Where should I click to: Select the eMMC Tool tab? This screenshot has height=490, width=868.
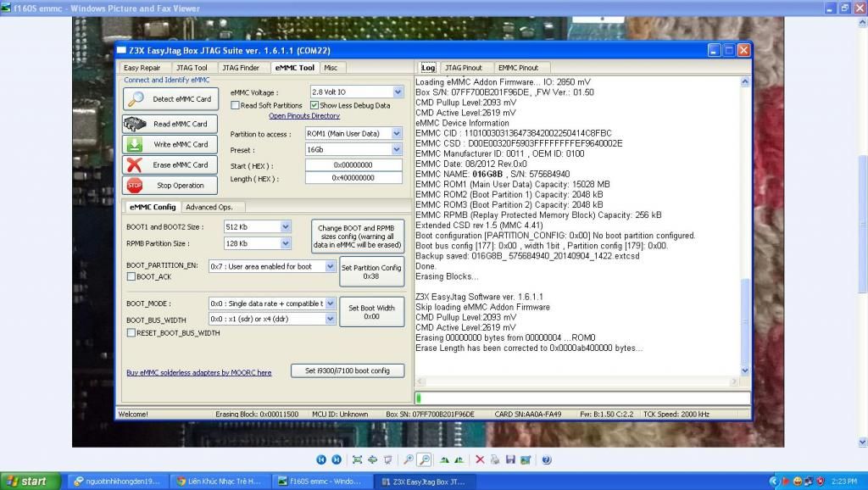[x=294, y=68]
